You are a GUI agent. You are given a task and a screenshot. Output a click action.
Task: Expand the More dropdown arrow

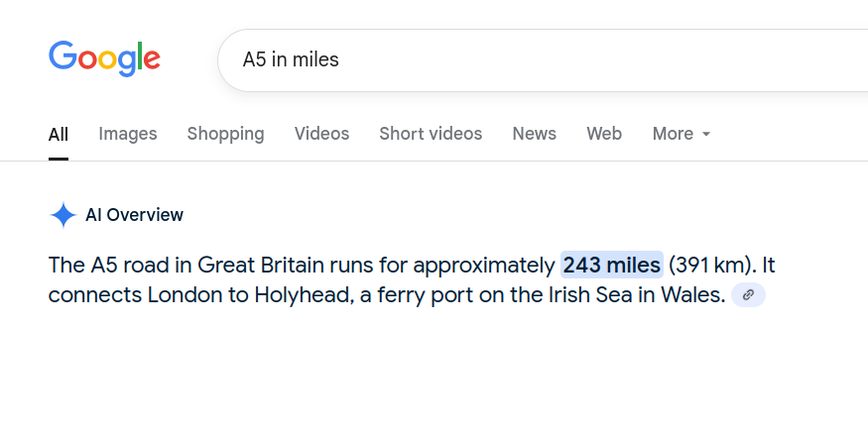(x=705, y=134)
